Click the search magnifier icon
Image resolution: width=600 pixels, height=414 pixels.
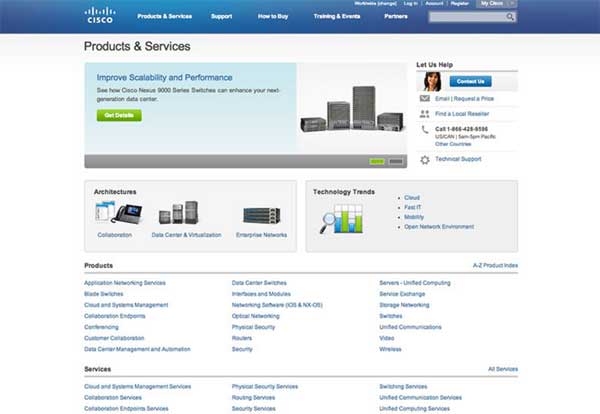tap(510, 17)
